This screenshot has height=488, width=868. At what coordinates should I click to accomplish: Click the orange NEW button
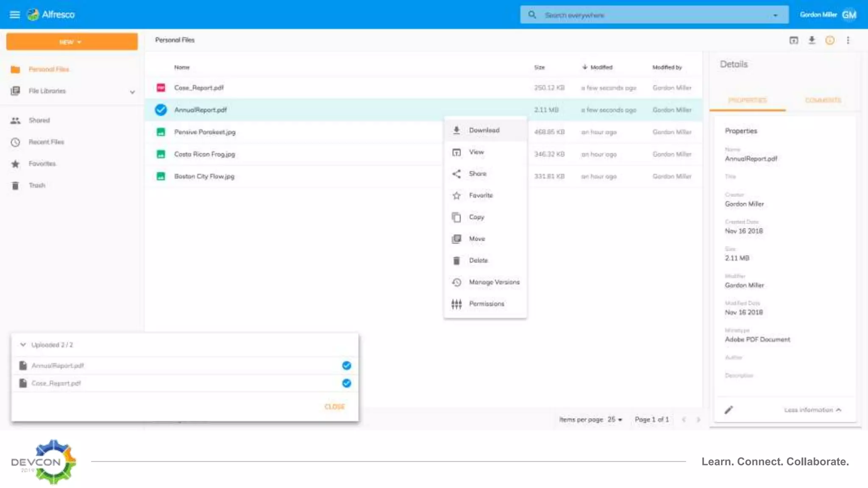click(x=72, y=42)
